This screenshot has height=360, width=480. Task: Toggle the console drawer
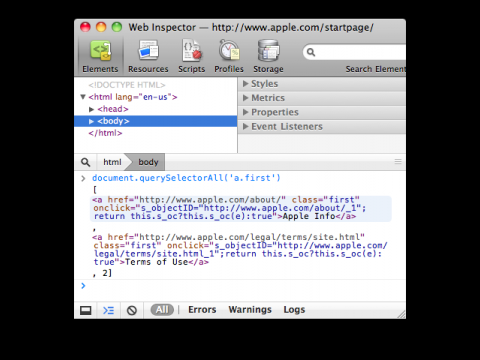[x=109, y=311]
